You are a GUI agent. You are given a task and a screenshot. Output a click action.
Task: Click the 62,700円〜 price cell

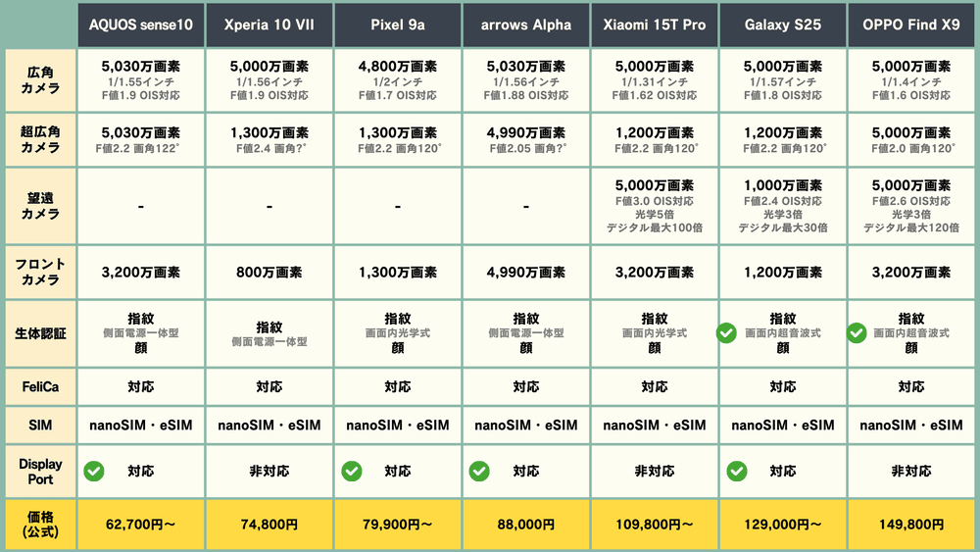click(141, 525)
